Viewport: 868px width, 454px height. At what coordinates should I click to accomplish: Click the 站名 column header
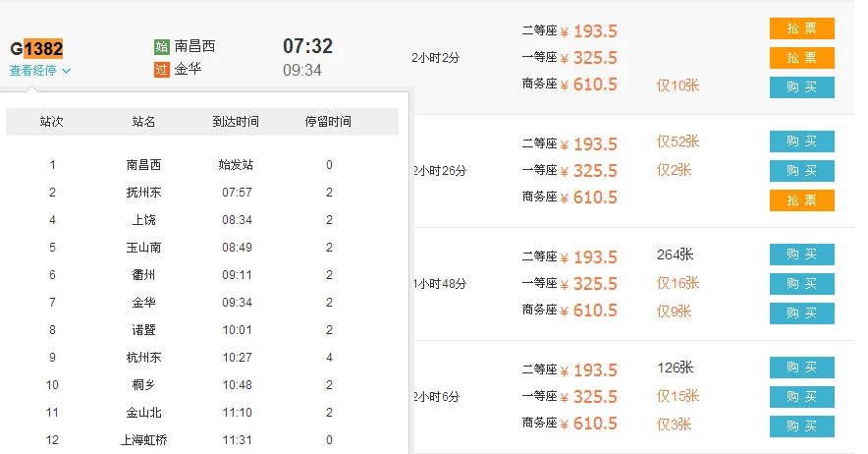(143, 122)
